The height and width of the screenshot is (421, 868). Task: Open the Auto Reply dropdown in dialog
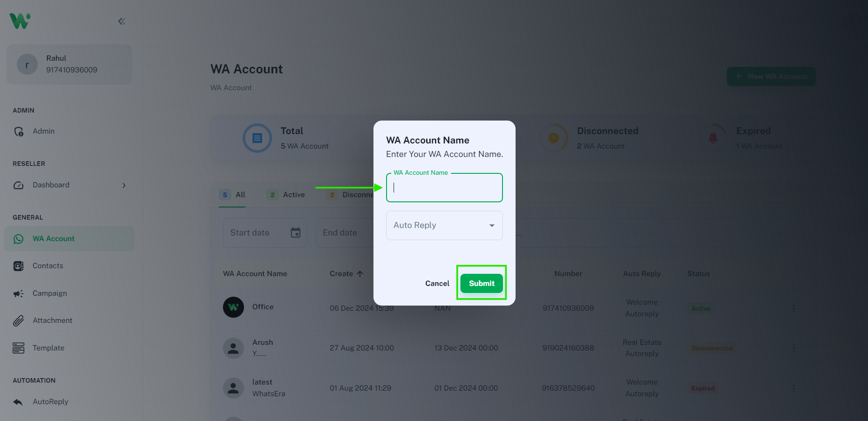444,225
